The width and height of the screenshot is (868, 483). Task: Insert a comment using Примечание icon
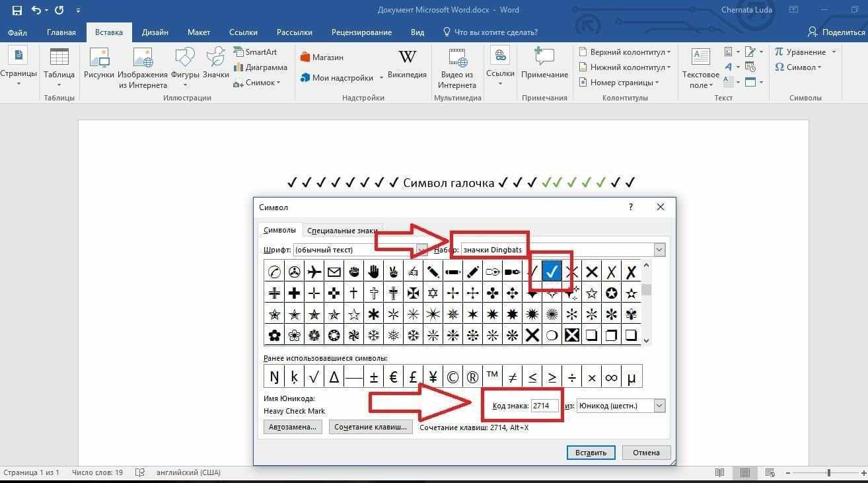pos(544,58)
